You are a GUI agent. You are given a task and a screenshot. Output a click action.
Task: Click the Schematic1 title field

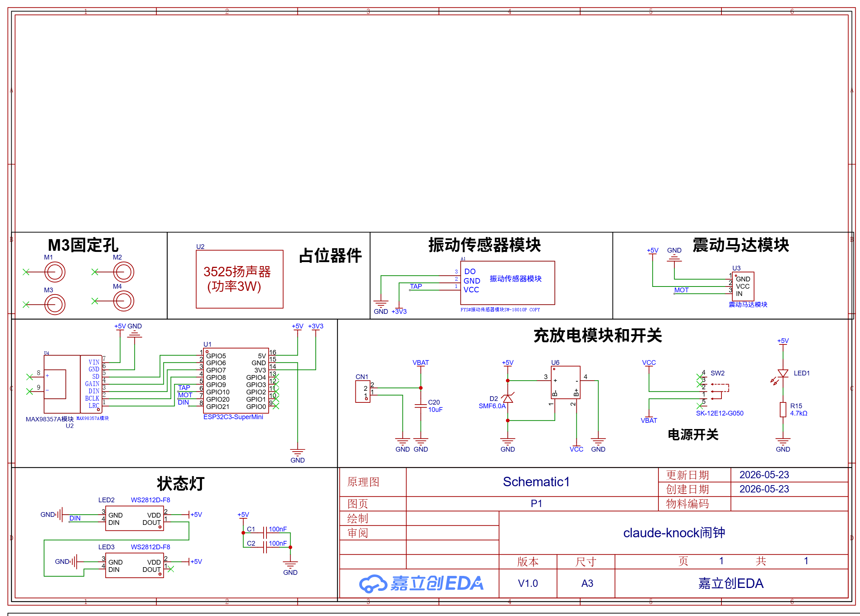click(x=536, y=482)
